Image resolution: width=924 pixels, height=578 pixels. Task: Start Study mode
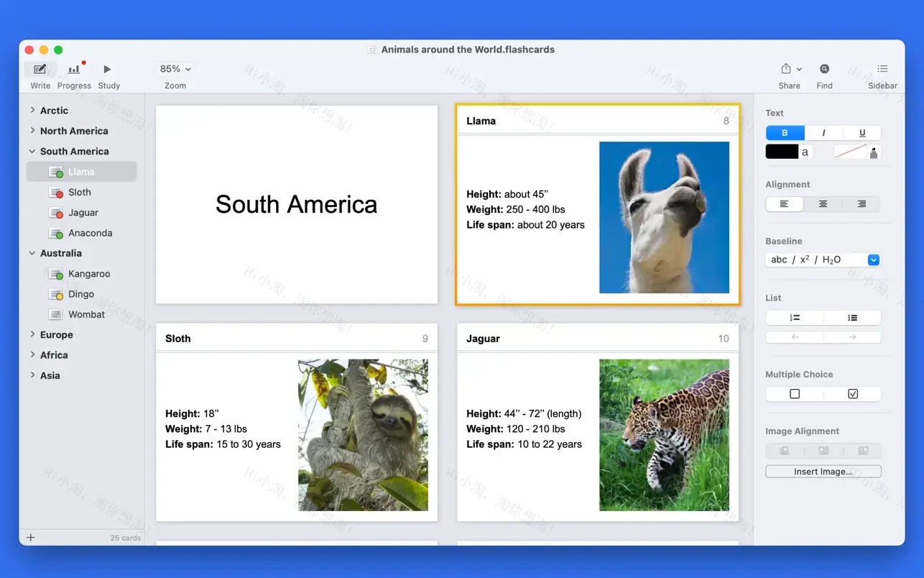[108, 70]
